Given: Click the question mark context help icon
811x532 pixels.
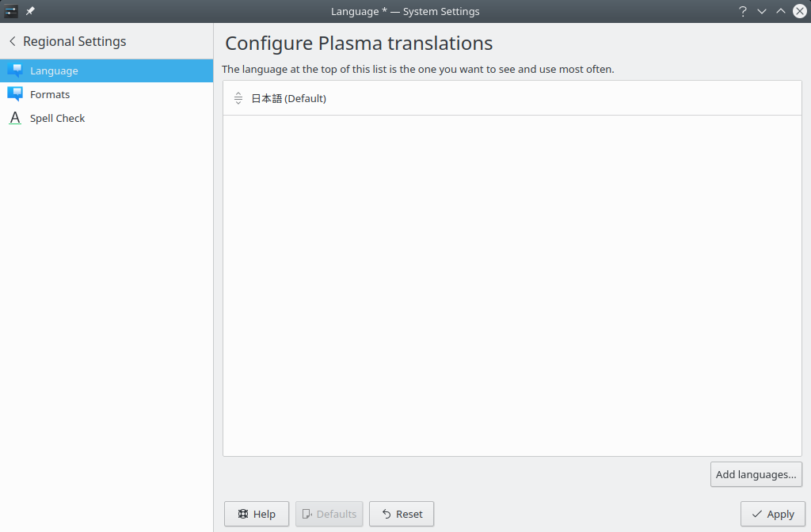Looking at the screenshot, I should tap(743, 11).
